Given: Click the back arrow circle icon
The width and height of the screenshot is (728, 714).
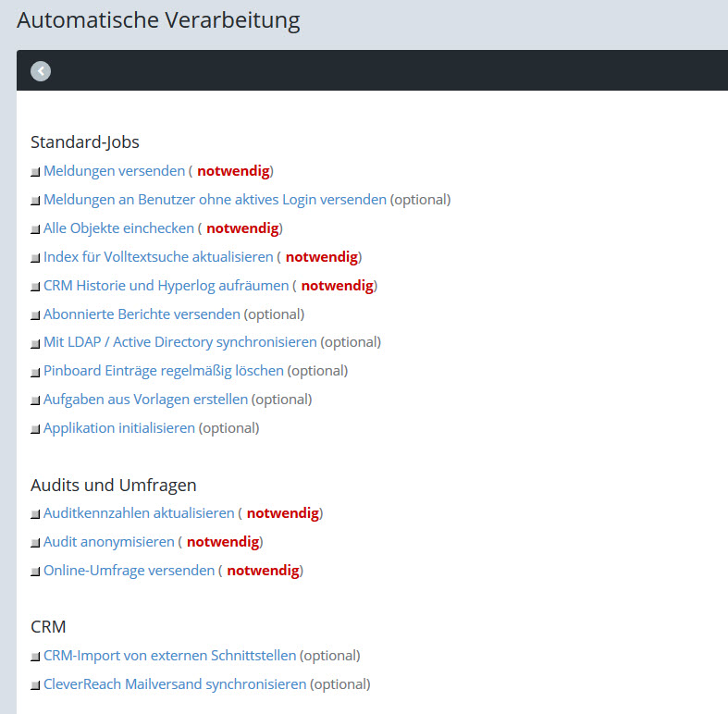Looking at the screenshot, I should (x=41, y=71).
